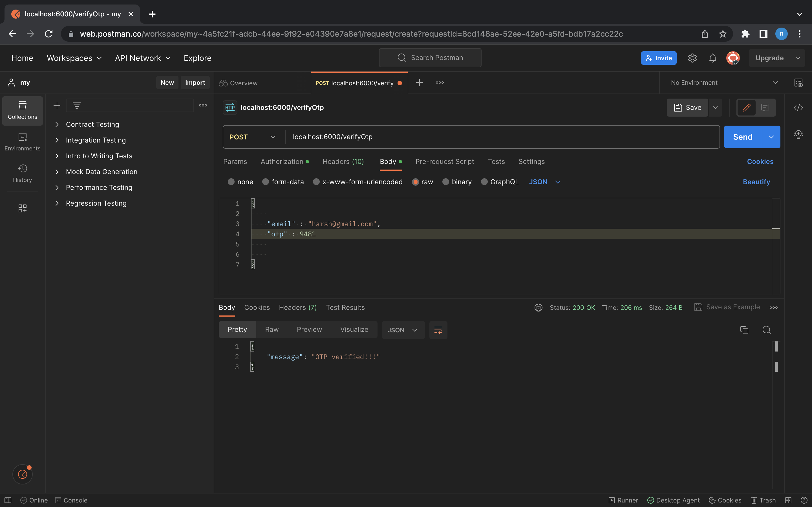
Task: Select History in the left sidebar
Action: (22, 173)
